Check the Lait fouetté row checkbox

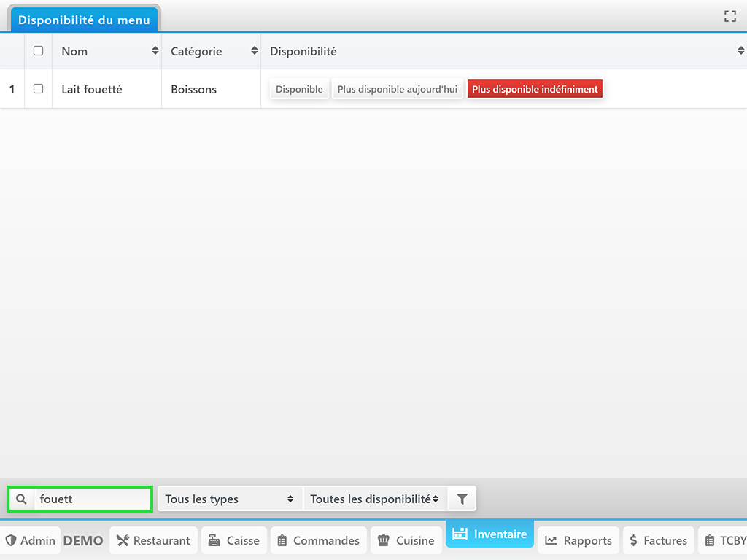click(x=39, y=89)
